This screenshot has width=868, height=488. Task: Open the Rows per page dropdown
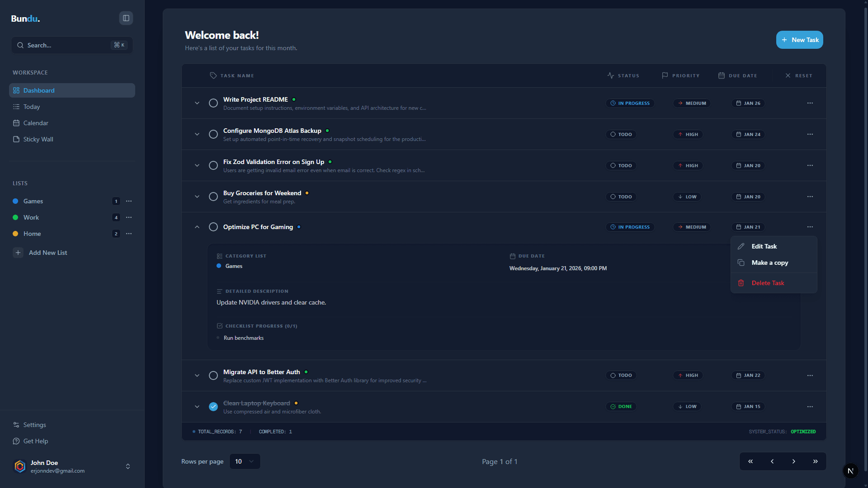click(245, 461)
